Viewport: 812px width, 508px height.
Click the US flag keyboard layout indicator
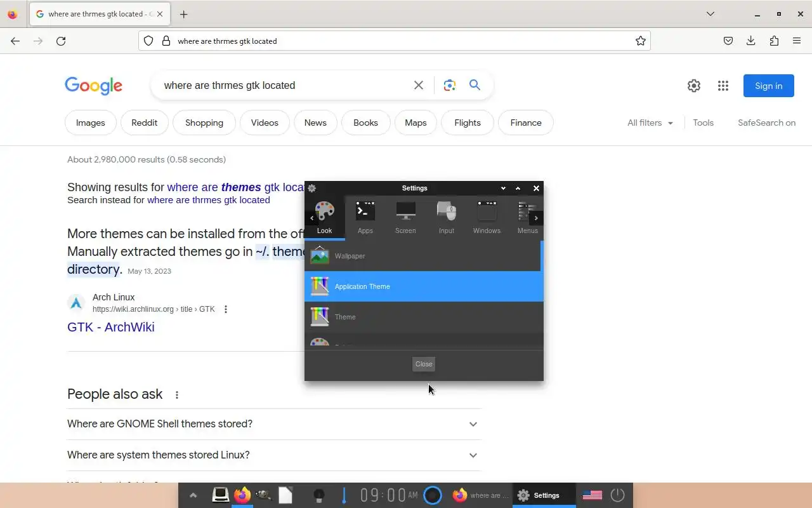point(592,495)
